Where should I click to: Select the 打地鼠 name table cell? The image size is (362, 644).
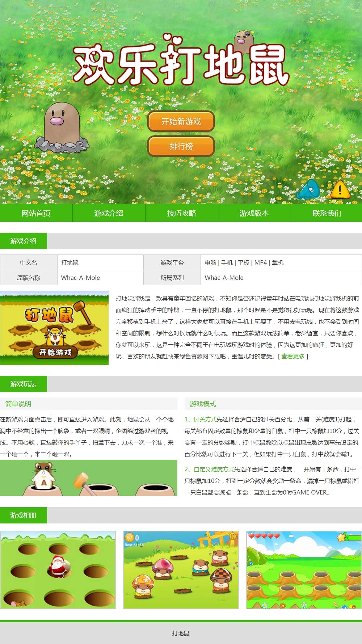pyautogui.click(x=100, y=262)
